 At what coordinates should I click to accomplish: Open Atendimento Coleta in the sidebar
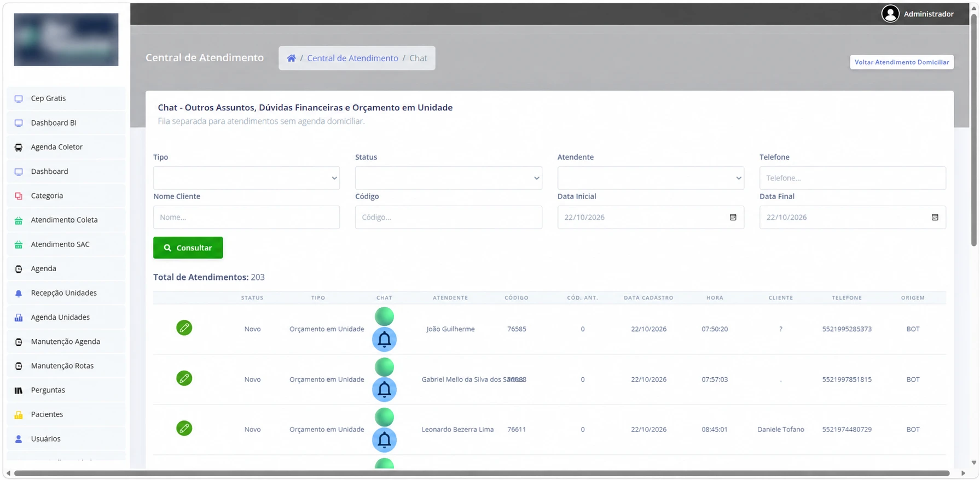(66, 220)
